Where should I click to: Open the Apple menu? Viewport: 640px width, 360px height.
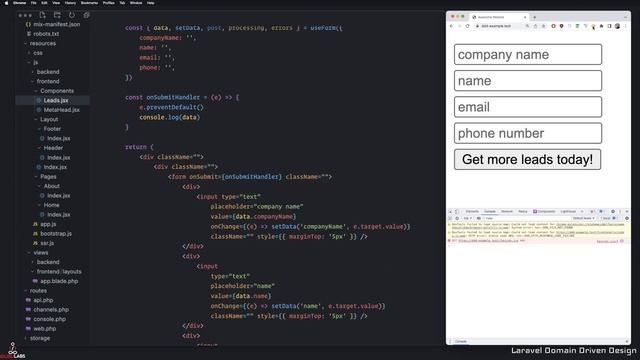point(6,3)
